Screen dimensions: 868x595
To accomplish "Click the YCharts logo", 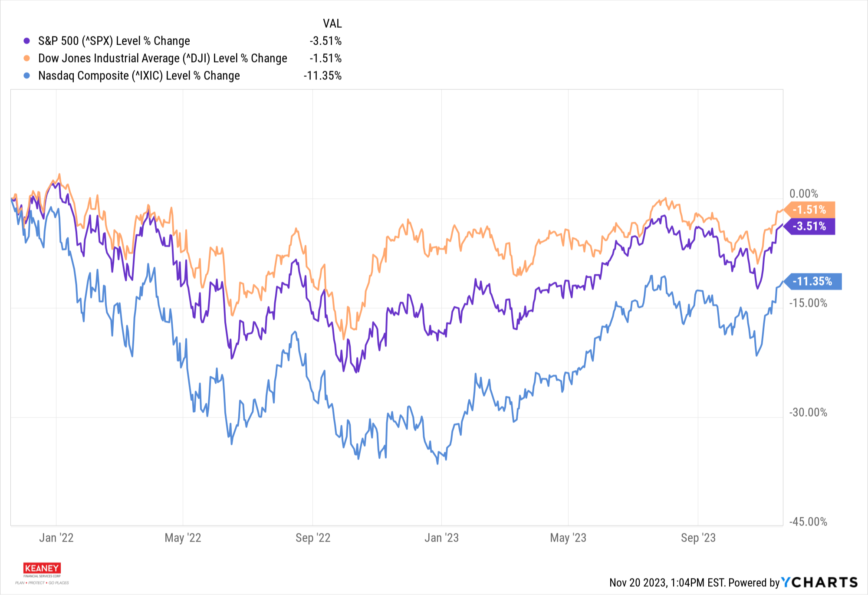I will click(819, 582).
